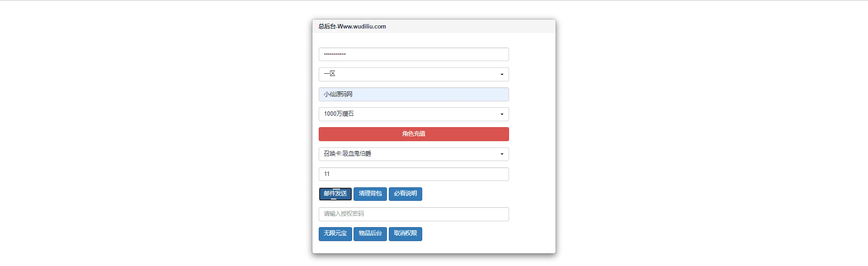Open the 物品后台 button

coord(370,234)
